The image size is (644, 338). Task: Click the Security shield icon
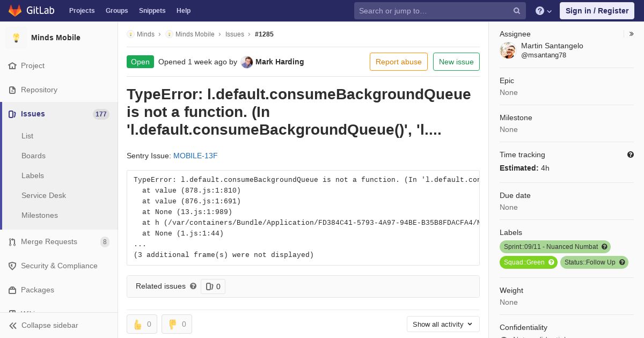pyautogui.click(x=12, y=266)
